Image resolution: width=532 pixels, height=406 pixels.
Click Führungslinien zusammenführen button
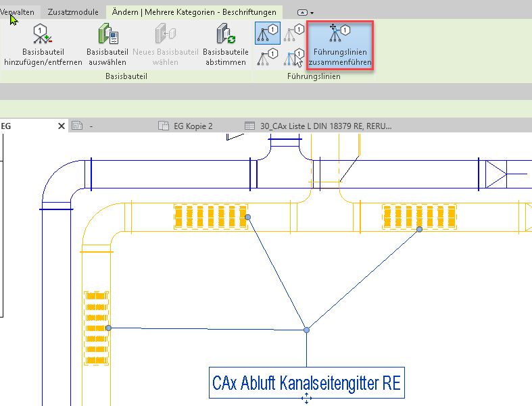pyautogui.click(x=340, y=45)
